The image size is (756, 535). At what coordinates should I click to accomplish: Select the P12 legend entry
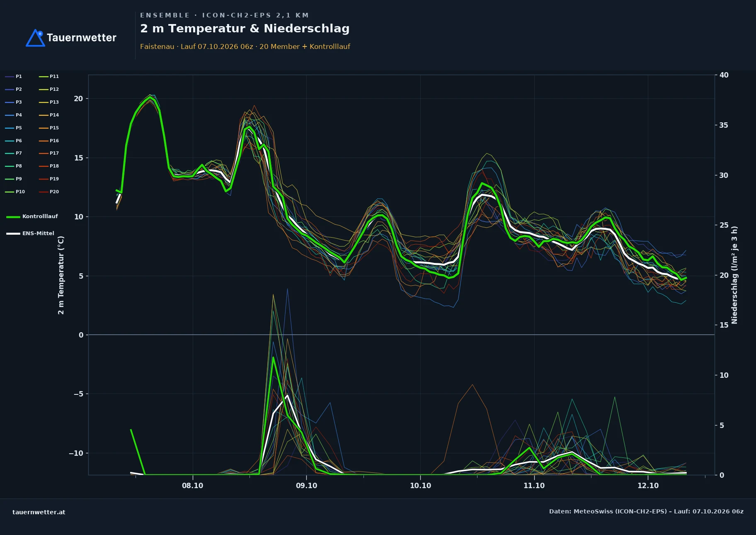[49, 89]
